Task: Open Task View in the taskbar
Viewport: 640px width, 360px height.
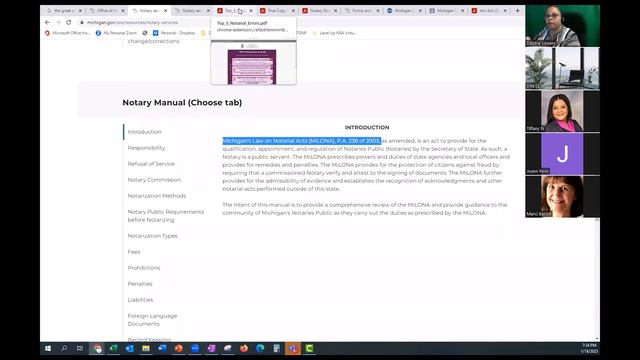Action: [80, 348]
